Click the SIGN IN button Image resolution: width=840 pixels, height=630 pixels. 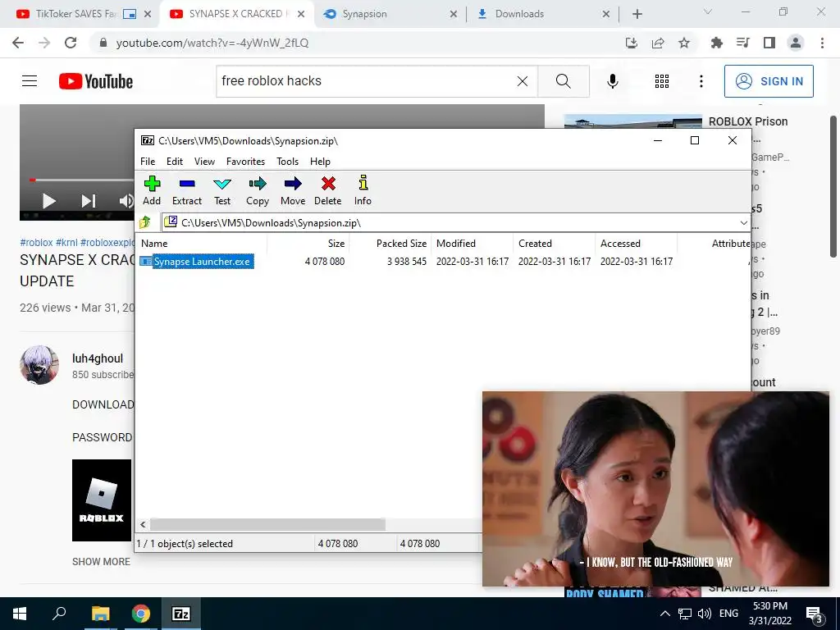769,81
